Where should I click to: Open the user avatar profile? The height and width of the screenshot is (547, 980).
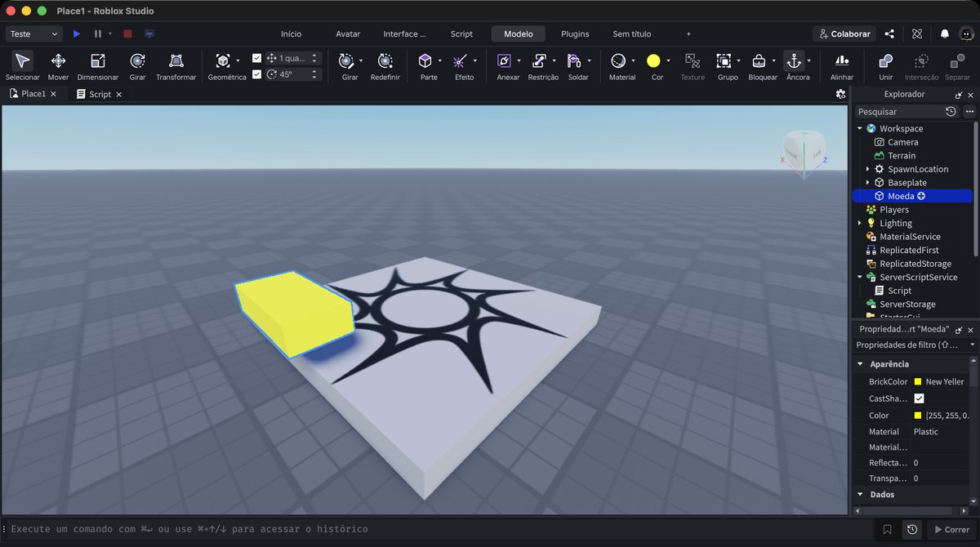click(x=966, y=33)
